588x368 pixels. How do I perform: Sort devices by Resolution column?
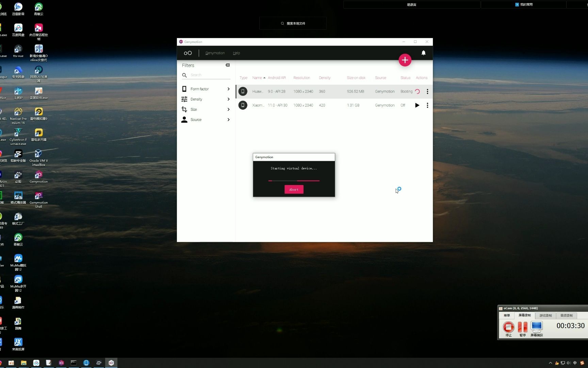point(301,78)
